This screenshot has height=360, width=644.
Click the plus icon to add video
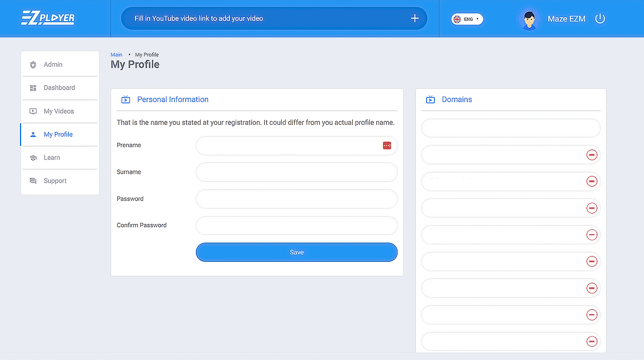414,18
